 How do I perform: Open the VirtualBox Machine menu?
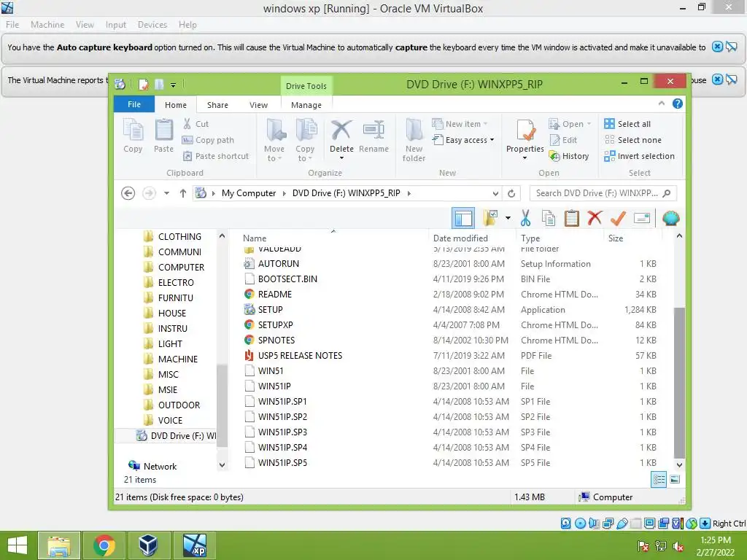(47, 25)
